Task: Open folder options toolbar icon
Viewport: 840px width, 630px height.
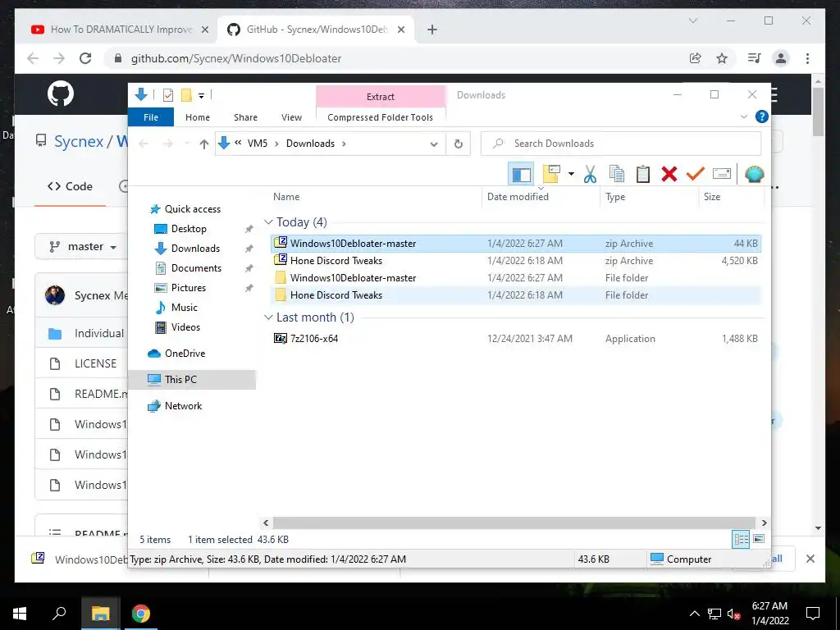Action: [551, 174]
